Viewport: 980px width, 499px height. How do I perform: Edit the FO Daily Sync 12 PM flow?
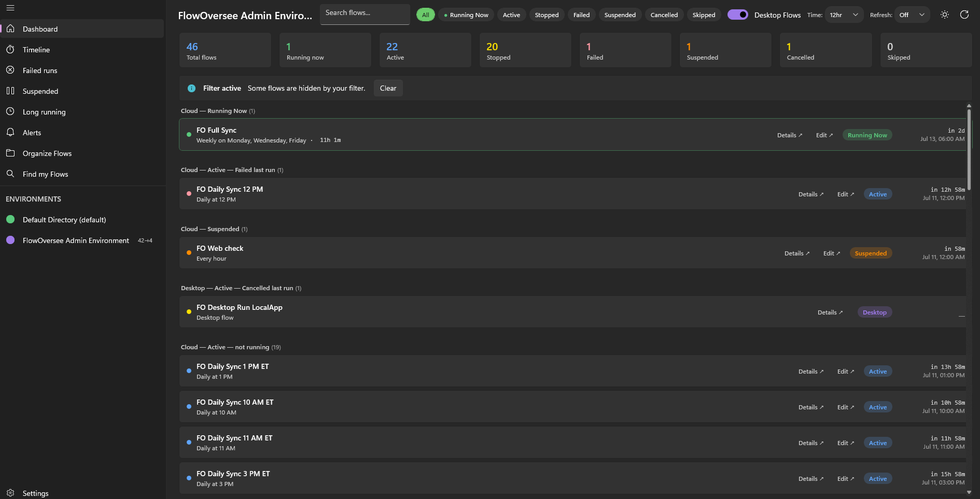pyautogui.click(x=846, y=194)
